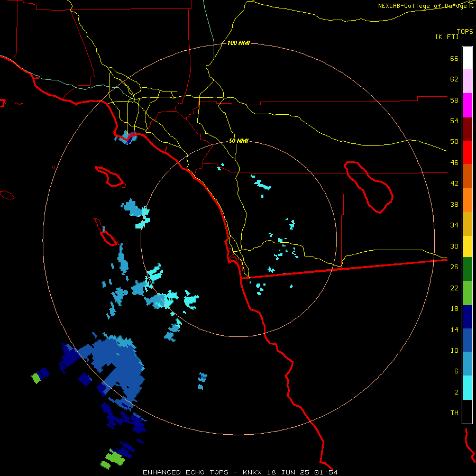Click the 50 NMI range ring label
The width and height of the screenshot is (476, 476).
point(239,141)
